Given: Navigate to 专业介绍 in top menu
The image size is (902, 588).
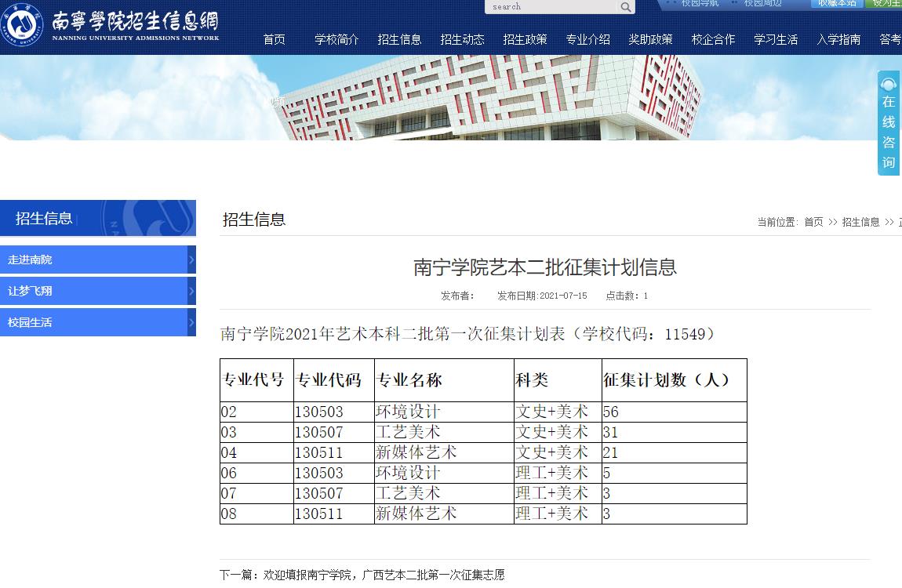Looking at the screenshot, I should coord(588,39).
